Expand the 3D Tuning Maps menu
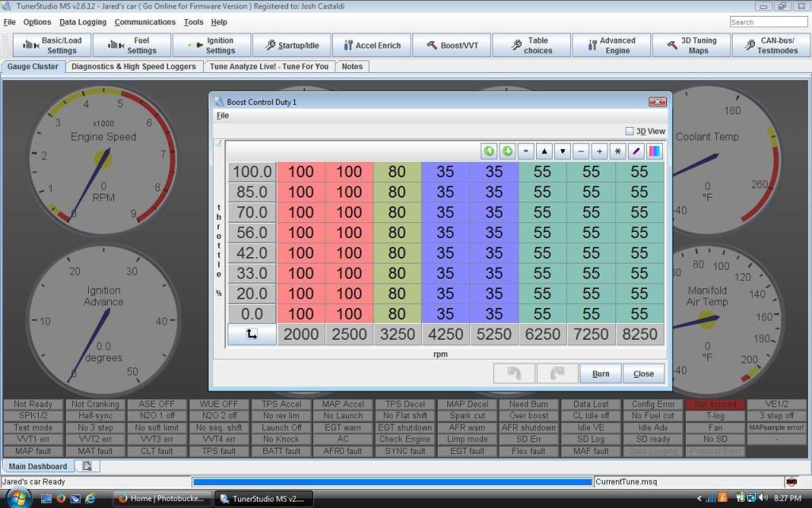This screenshot has width=812, height=508. [x=691, y=45]
